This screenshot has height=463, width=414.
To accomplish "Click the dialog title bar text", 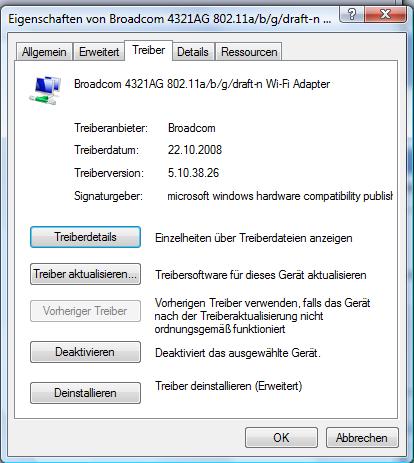I will (170, 19).
